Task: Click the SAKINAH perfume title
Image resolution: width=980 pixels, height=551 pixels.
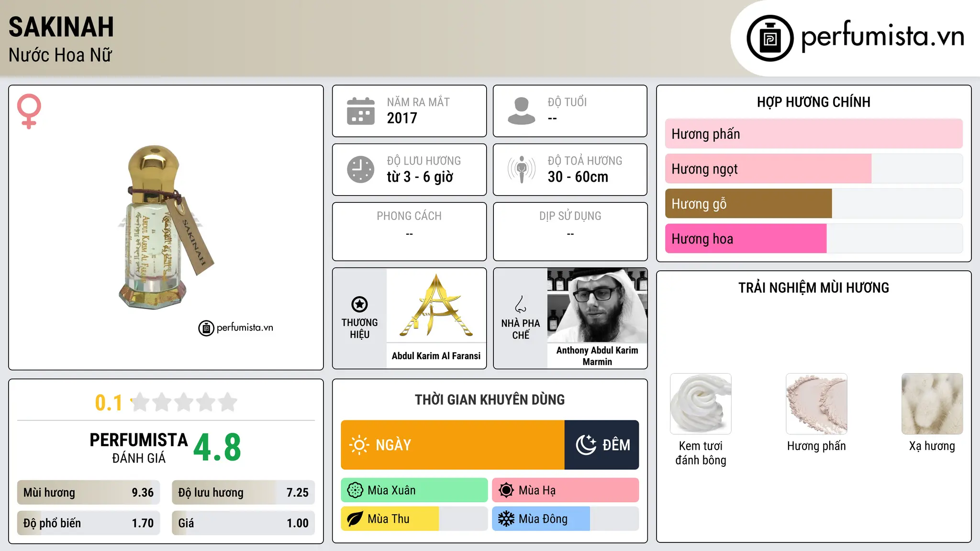Action: (61, 27)
